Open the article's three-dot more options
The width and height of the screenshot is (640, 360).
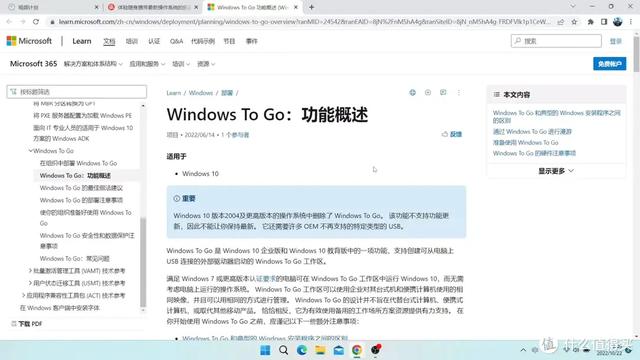tap(459, 93)
